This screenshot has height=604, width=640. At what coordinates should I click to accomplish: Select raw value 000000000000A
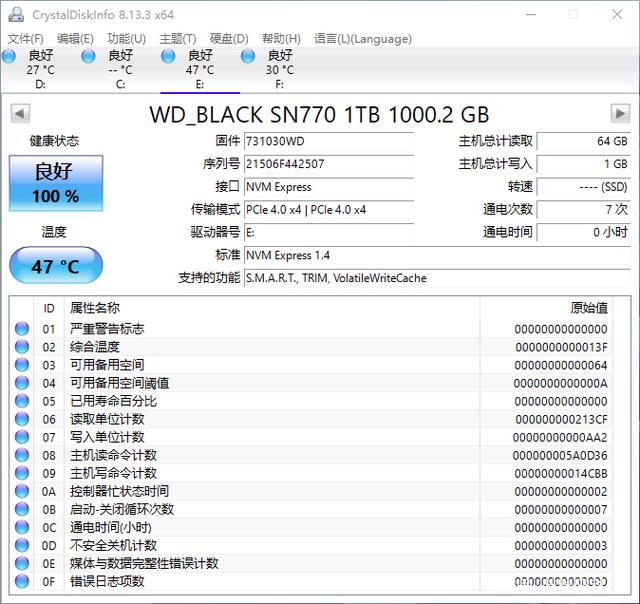point(560,383)
